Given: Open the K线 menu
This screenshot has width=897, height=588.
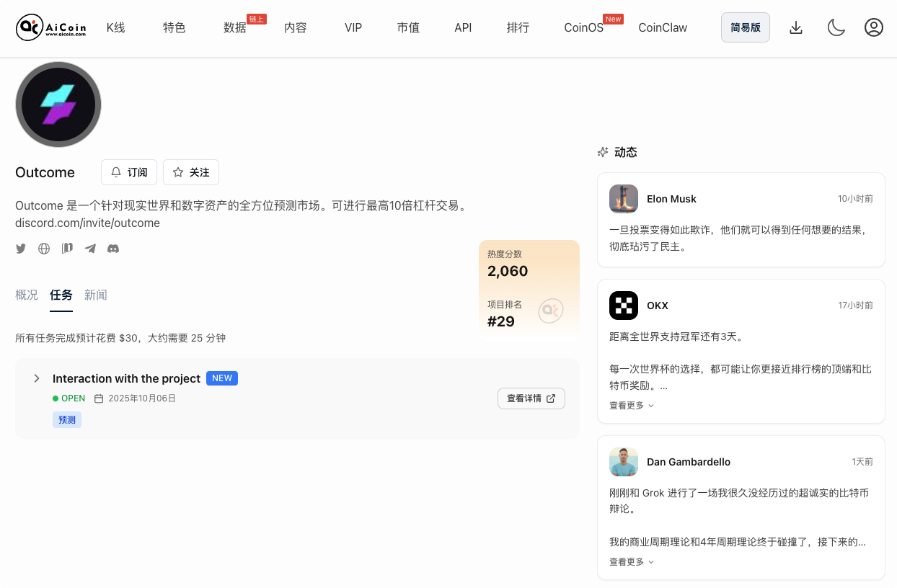Looking at the screenshot, I should [116, 27].
